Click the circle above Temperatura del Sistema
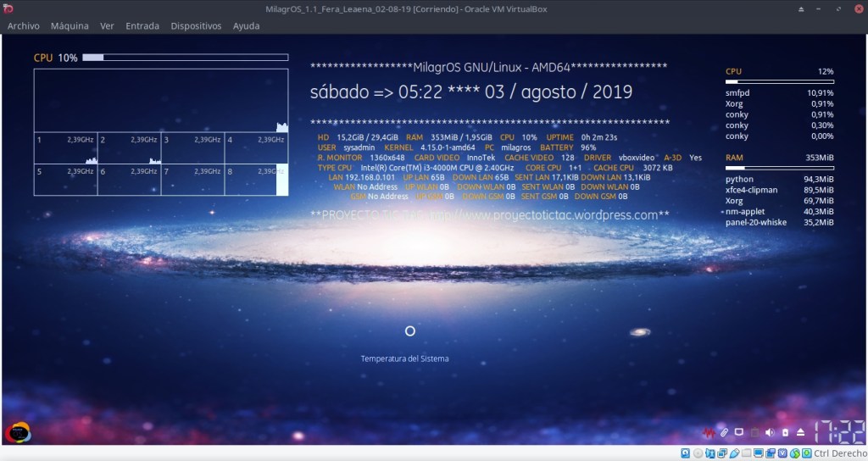Viewport: 868px width, 461px height. (x=409, y=331)
